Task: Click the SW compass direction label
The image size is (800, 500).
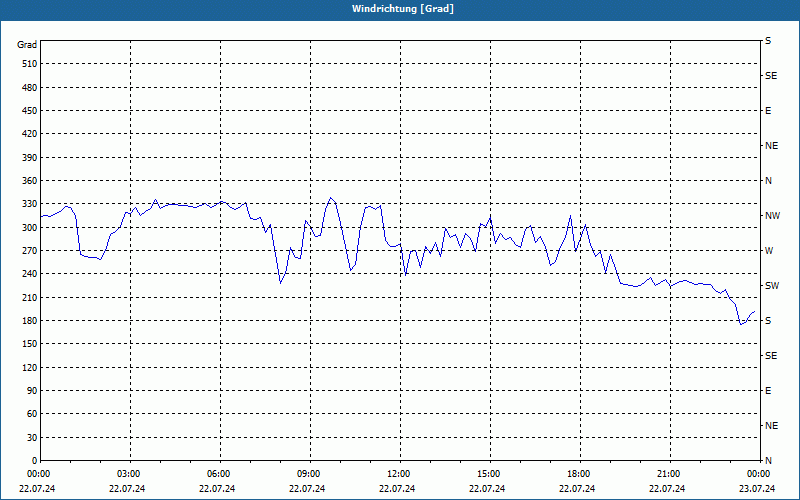Action: [772, 286]
